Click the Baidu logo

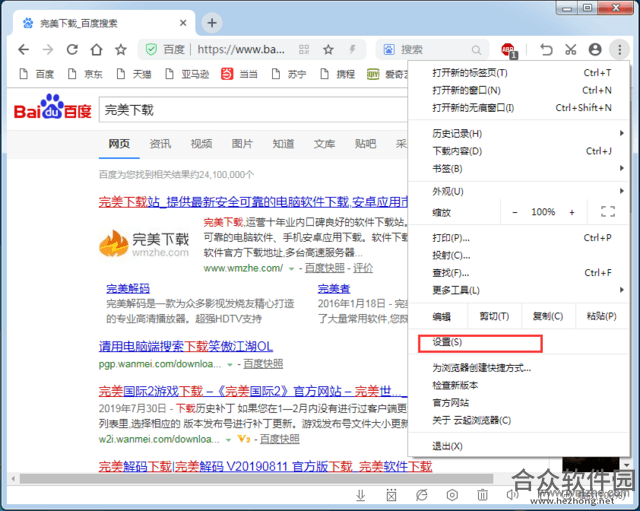click(53, 107)
